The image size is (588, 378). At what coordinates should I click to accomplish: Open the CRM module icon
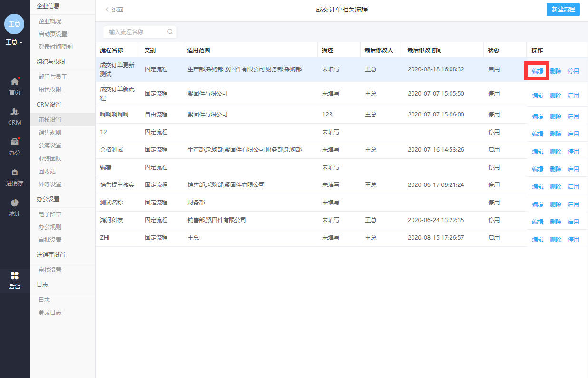(15, 112)
